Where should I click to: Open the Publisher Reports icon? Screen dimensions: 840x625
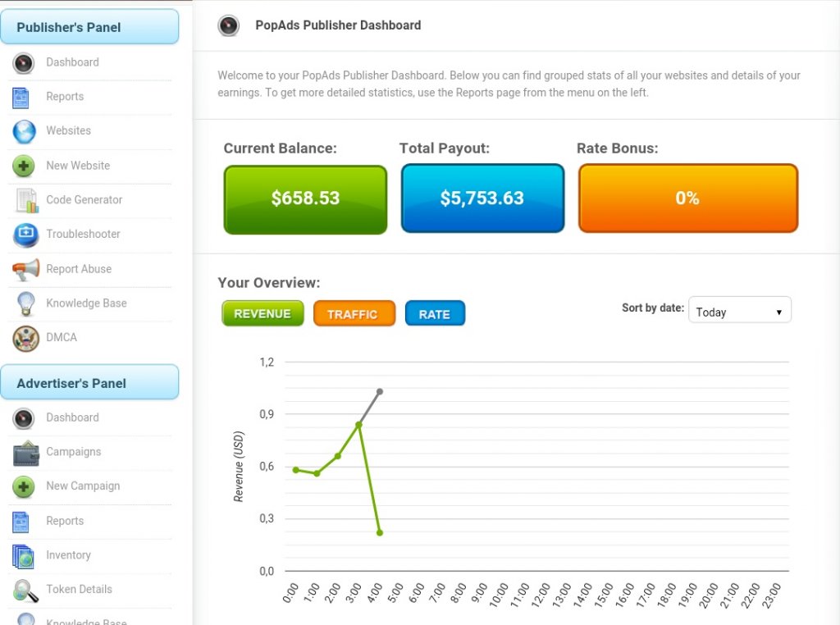(21, 98)
